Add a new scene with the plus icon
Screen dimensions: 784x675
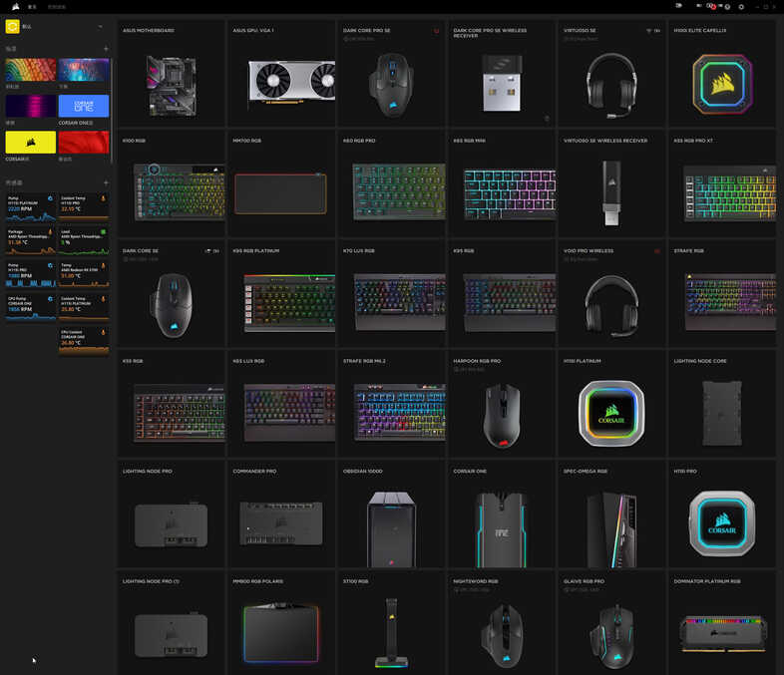click(106, 49)
